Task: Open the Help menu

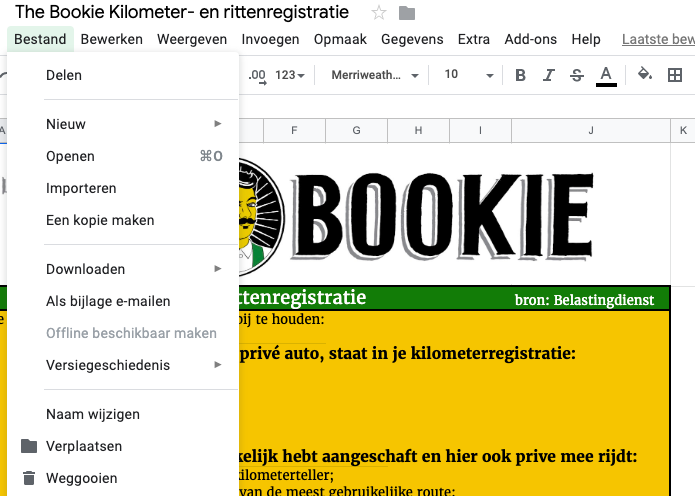Action: click(586, 39)
